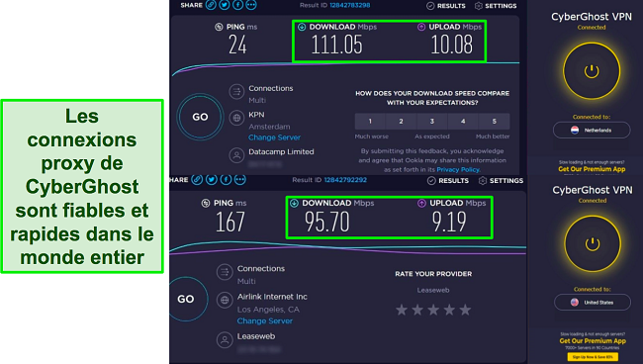
Task: Open result ID 12842783298 link
Action: 350,5
